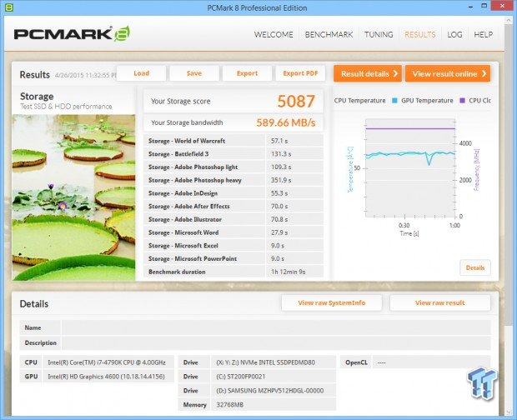517x420 pixels.
Task: Click the temperature and frequency chart
Action: pyautogui.click(x=409, y=168)
